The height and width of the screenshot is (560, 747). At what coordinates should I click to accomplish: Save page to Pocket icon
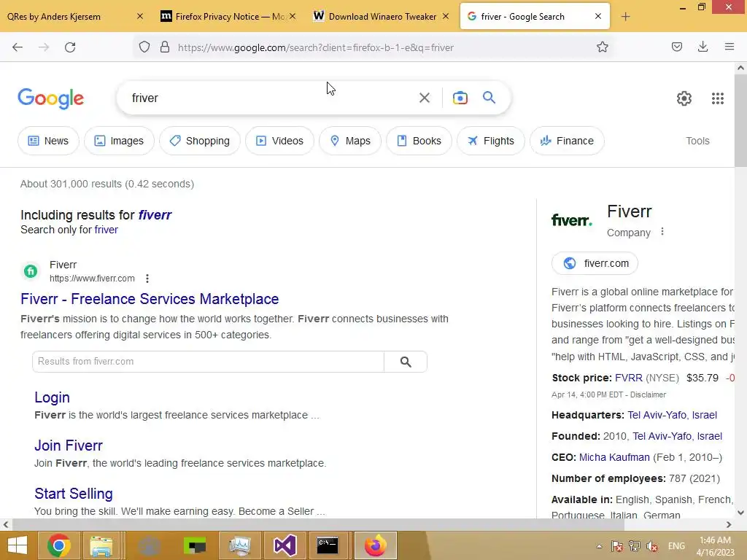(x=676, y=47)
